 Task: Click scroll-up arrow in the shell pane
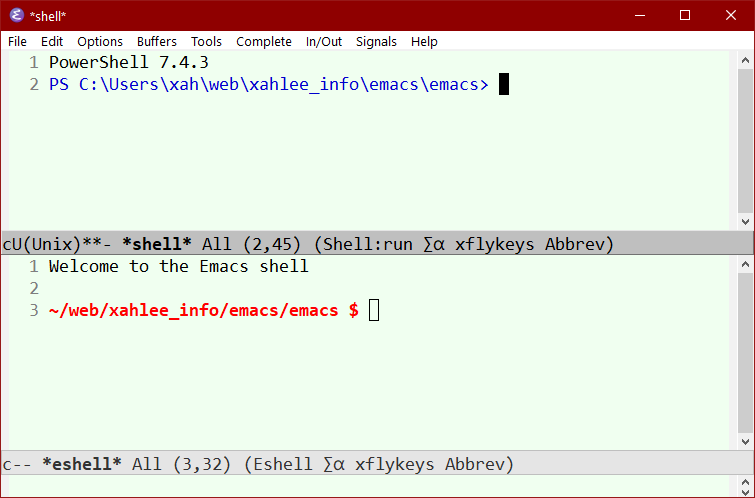coord(745,60)
